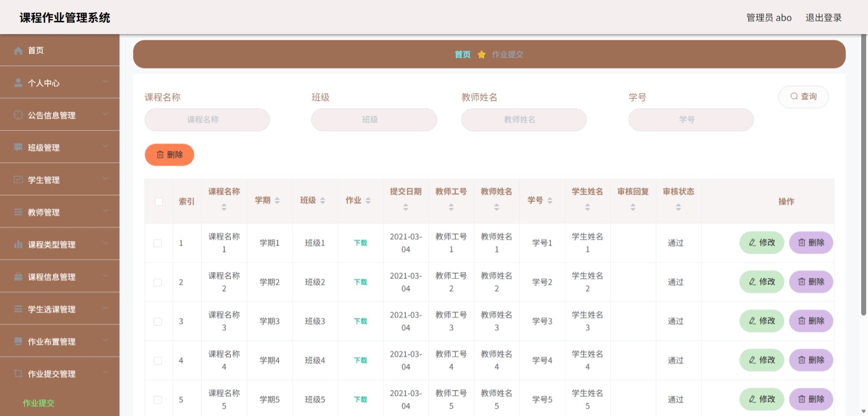Click 修改 for row 4
Image resolution: width=868 pixels, height=416 pixels.
(x=762, y=360)
